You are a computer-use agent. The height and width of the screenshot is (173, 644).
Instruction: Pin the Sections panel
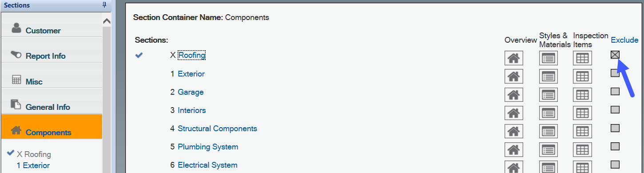[x=104, y=5]
